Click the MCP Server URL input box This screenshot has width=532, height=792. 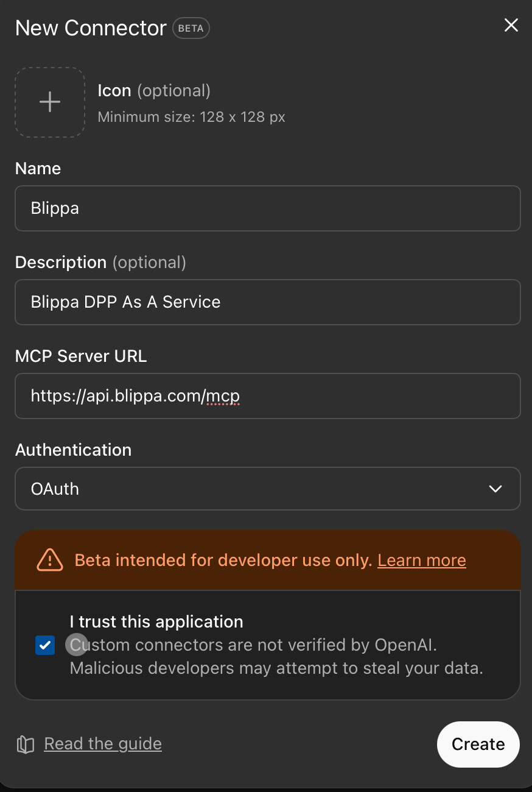coord(267,396)
